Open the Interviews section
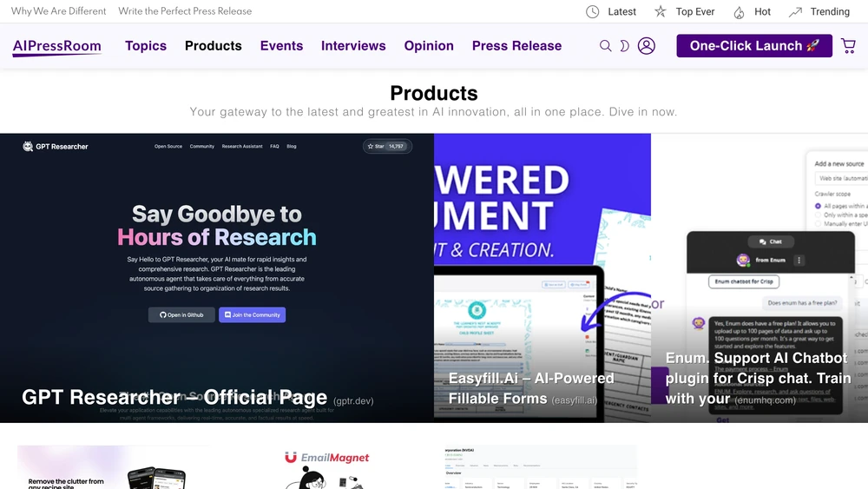The image size is (868, 489). pos(353,46)
